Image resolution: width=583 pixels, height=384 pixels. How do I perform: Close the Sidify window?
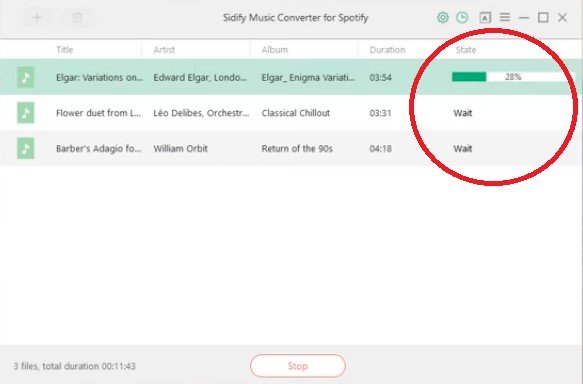pyautogui.click(x=563, y=17)
